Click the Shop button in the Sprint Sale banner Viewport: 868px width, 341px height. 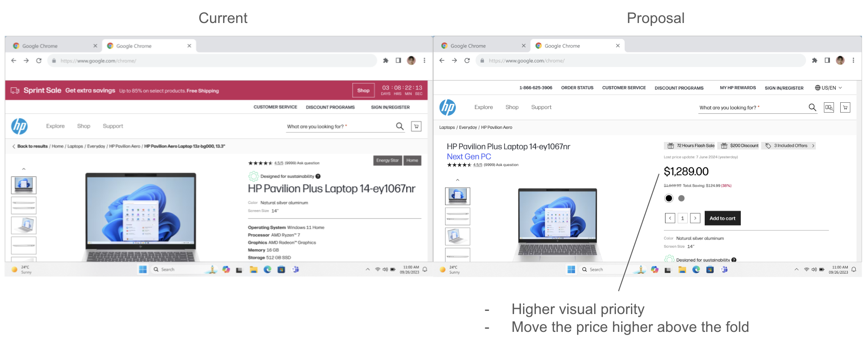[x=363, y=90]
